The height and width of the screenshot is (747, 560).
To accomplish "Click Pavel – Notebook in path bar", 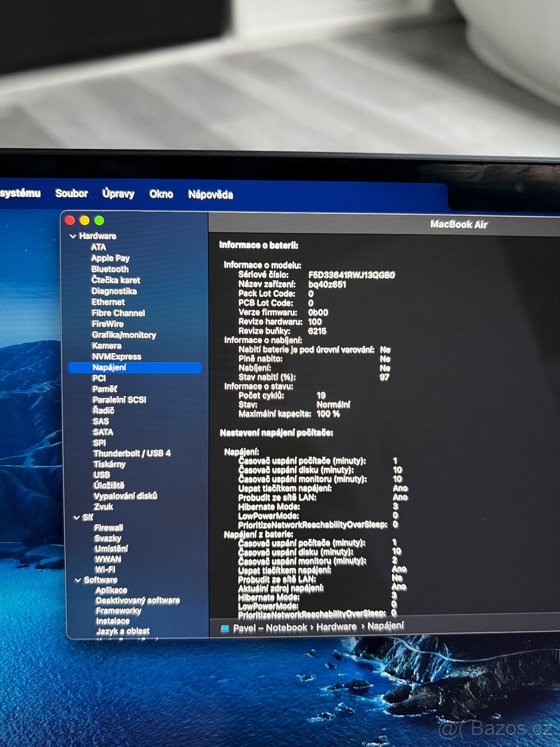I will point(271,627).
